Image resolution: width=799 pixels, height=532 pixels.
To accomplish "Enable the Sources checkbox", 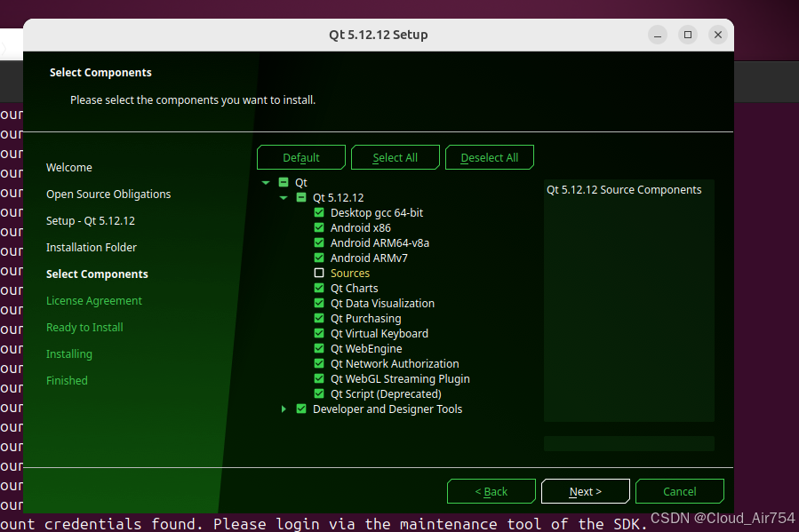I will point(319,273).
